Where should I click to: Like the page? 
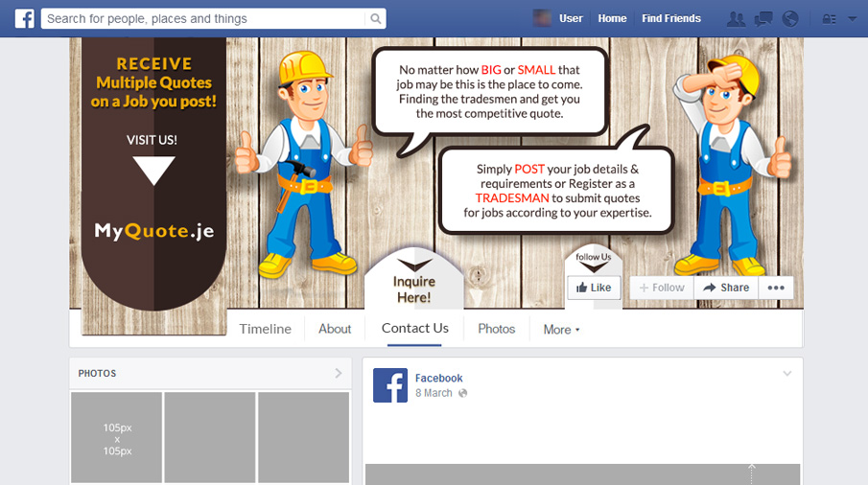click(594, 288)
